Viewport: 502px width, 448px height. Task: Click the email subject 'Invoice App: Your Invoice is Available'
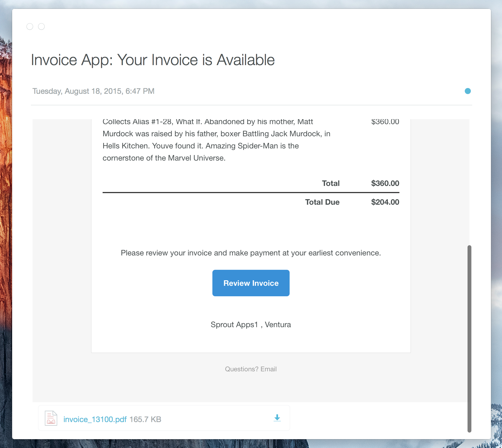[x=153, y=60]
